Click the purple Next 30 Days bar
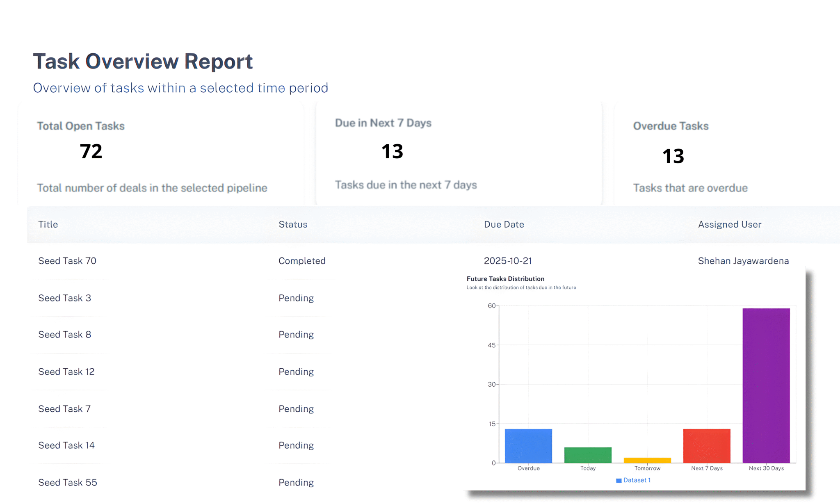 click(x=766, y=385)
